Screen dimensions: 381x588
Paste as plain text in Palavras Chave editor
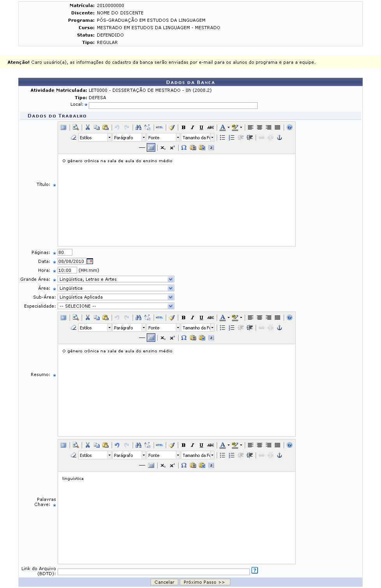click(193, 465)
